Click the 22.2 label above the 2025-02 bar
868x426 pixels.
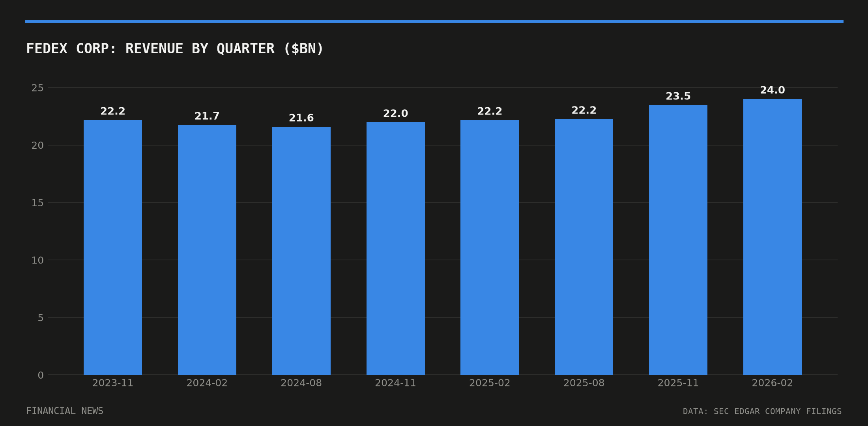[490, 112]
